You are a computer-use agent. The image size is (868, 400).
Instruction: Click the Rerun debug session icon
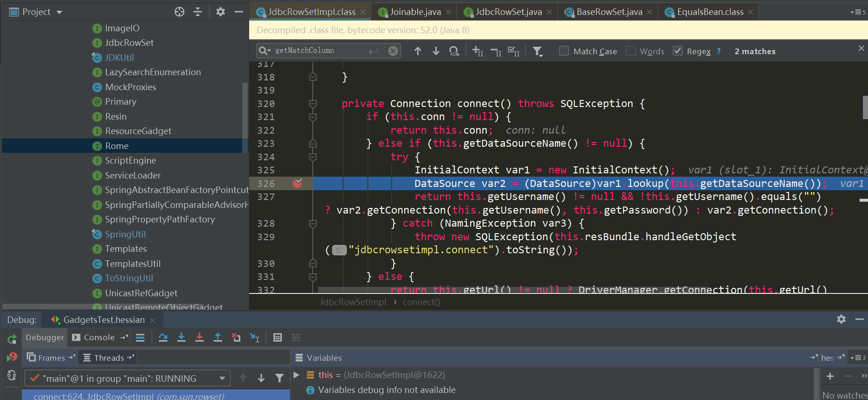point(12,339)
